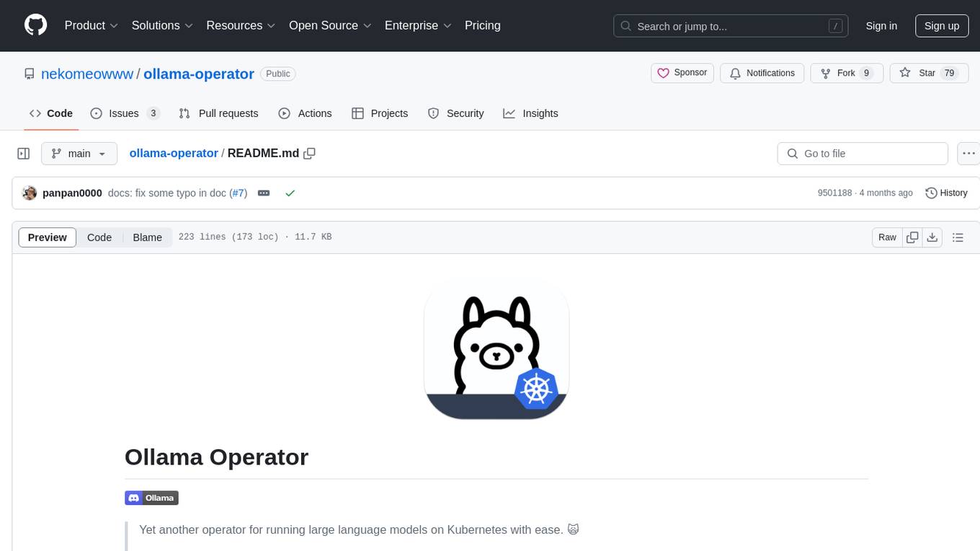The width and height of the screenshot is (980, 551).
Task: Switch to the Pull requests tab
Action: pyautogui.click(x=218, y=113)
